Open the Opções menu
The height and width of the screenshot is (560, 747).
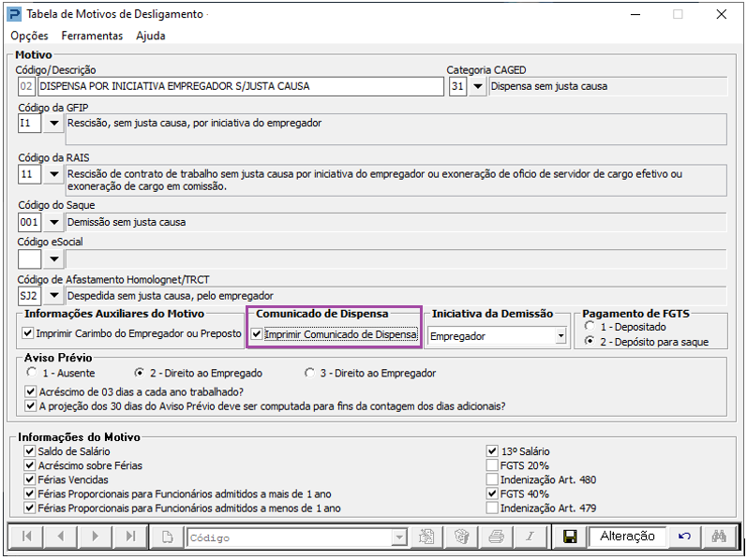(x=30, y=36)
